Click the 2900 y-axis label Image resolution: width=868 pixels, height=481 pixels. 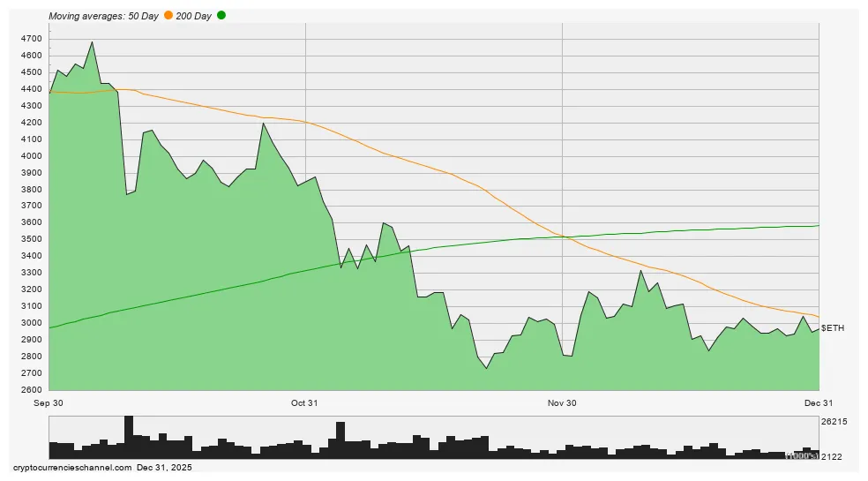coord(31,339)
